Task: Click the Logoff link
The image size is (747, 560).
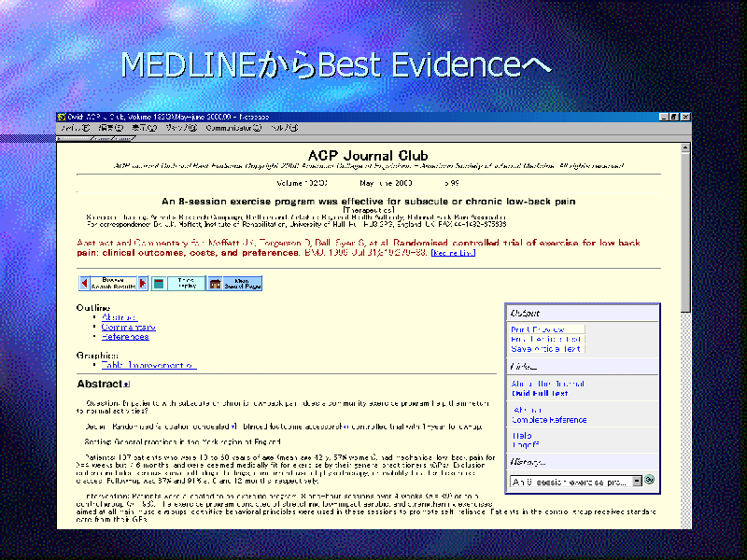Action: (524, 444)
